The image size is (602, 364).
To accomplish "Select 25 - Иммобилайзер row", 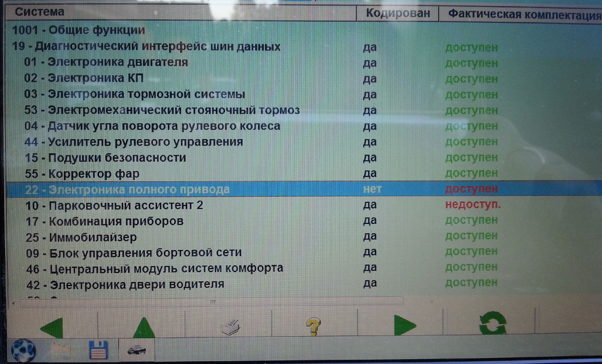I will click(81, 237).
